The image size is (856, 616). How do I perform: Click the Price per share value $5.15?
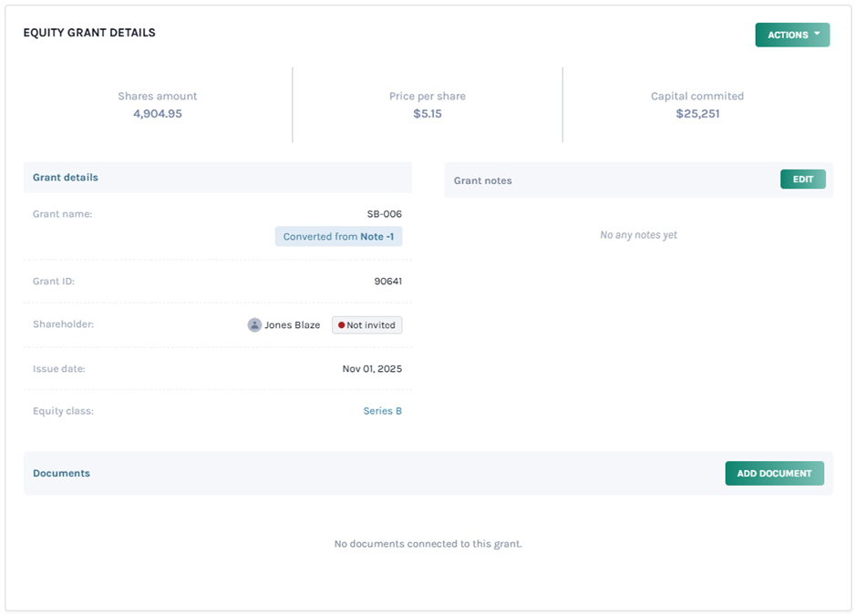[427, 114]
